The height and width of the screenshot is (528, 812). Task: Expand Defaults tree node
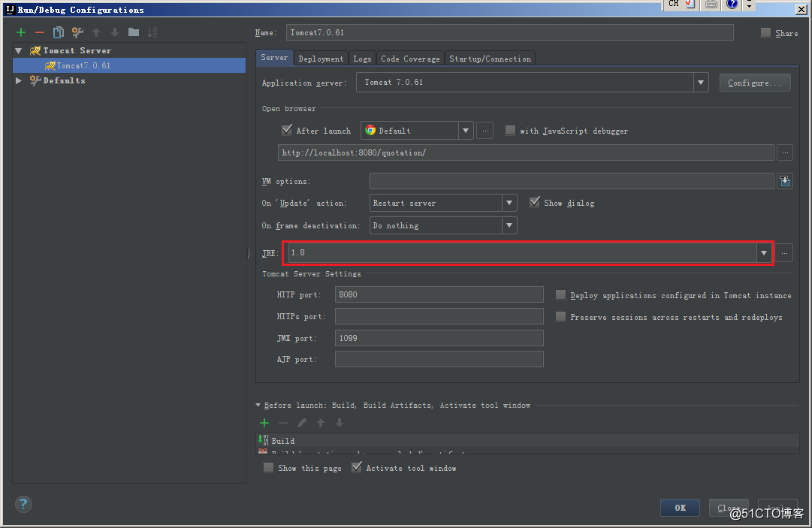(19, 81)
